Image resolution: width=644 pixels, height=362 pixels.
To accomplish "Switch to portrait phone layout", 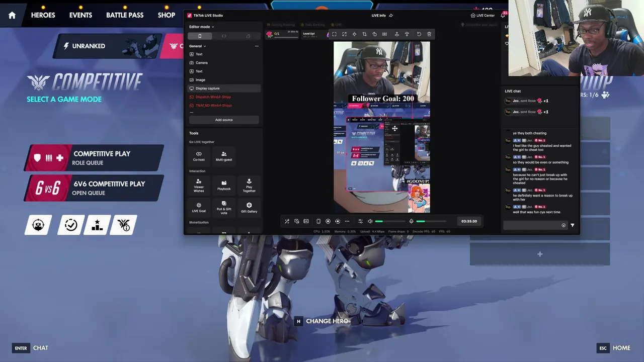I will [200, 36].
